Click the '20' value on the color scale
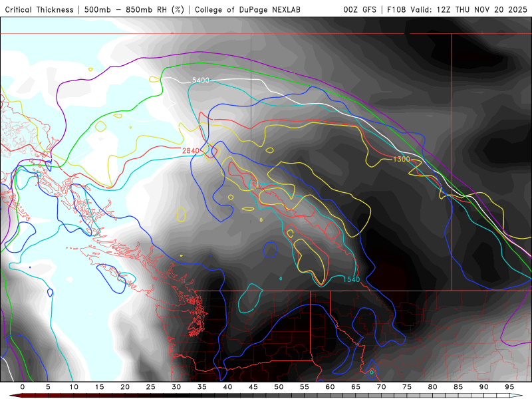The height and width of the screenshot is (399, 532). tap(125, 387)
